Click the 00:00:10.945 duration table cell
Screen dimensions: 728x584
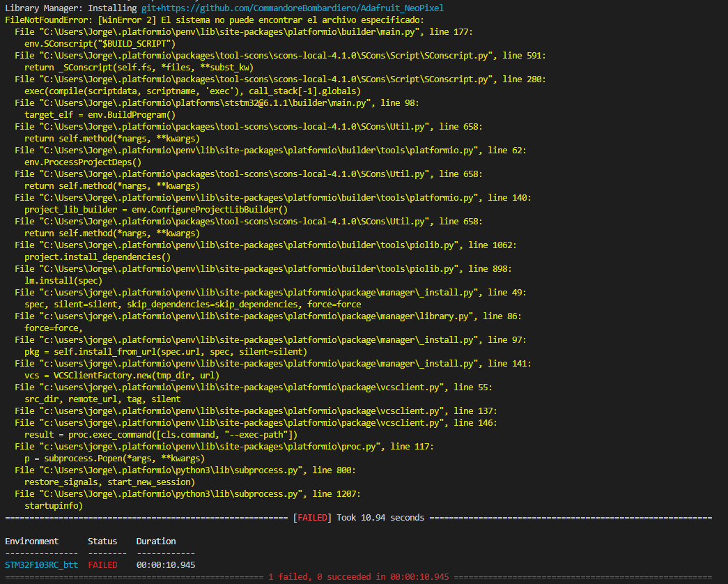tap(166, 565)
